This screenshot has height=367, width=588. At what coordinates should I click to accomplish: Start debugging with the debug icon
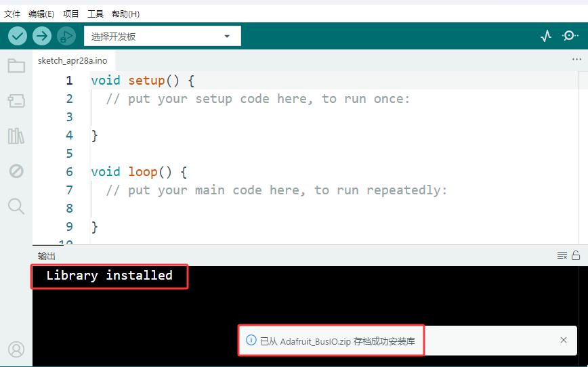pos(66,36)
